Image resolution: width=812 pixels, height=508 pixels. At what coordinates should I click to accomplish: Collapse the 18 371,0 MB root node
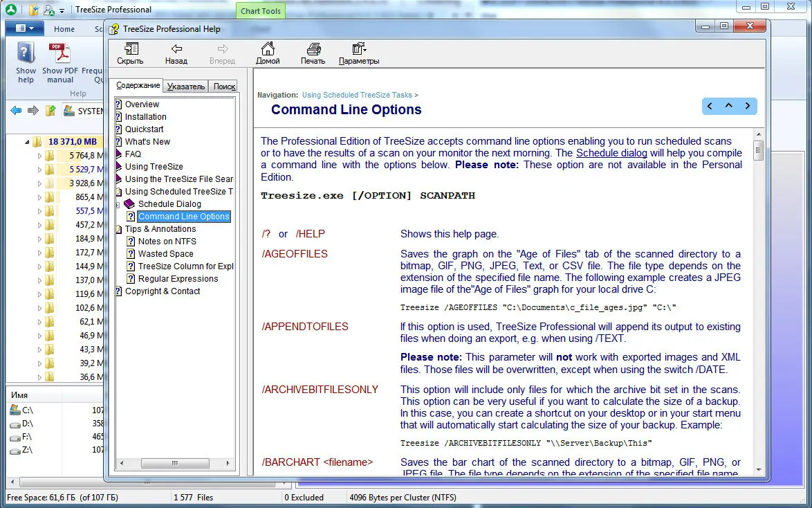(27, 141)
